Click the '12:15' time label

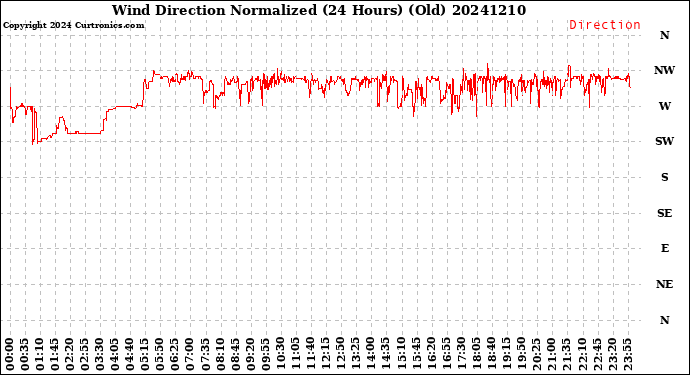point(326,354)
